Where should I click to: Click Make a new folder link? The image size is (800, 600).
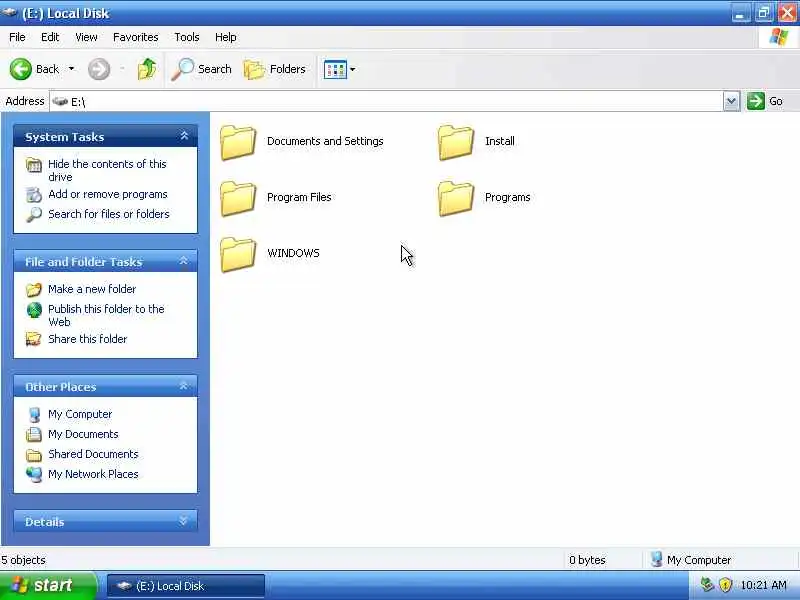tap(92, 289)
